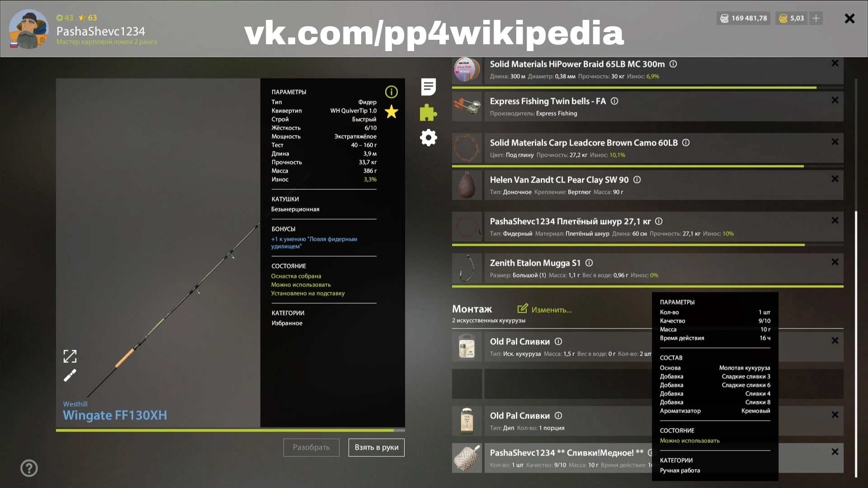Click the Мастер карповой ловли 2 ранга title
Viewport: 868px width, 488px height.
[x=107, y=42]
